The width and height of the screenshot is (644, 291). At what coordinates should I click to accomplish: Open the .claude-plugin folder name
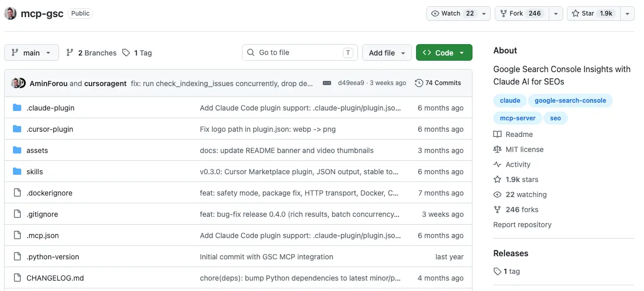tap(50, 108)
